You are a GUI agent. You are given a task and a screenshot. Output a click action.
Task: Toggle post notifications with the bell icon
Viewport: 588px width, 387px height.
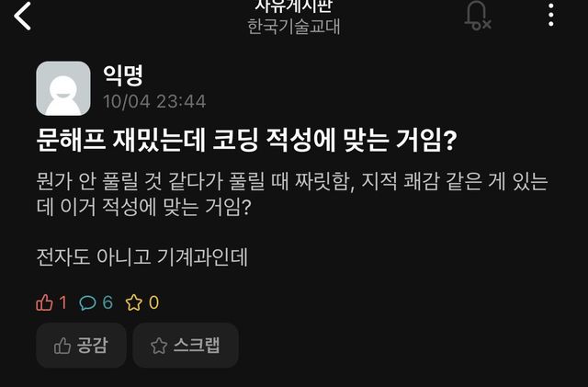478,16
